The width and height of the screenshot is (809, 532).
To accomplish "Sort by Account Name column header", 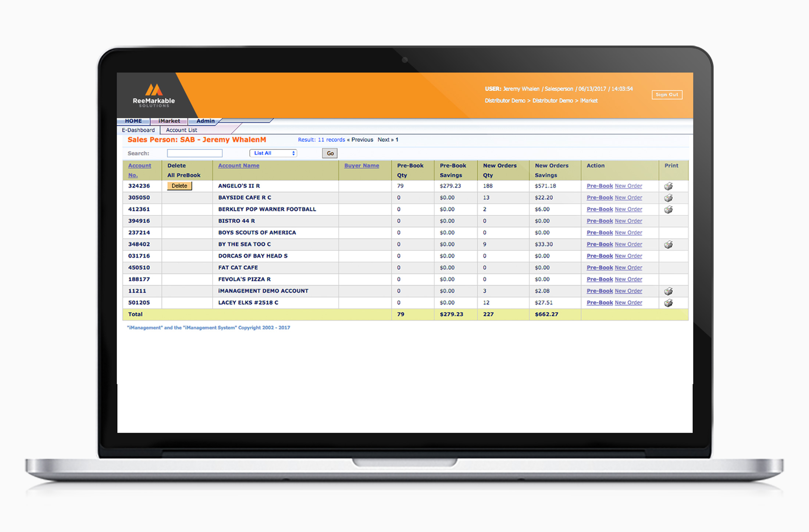I will click(239, 166).
